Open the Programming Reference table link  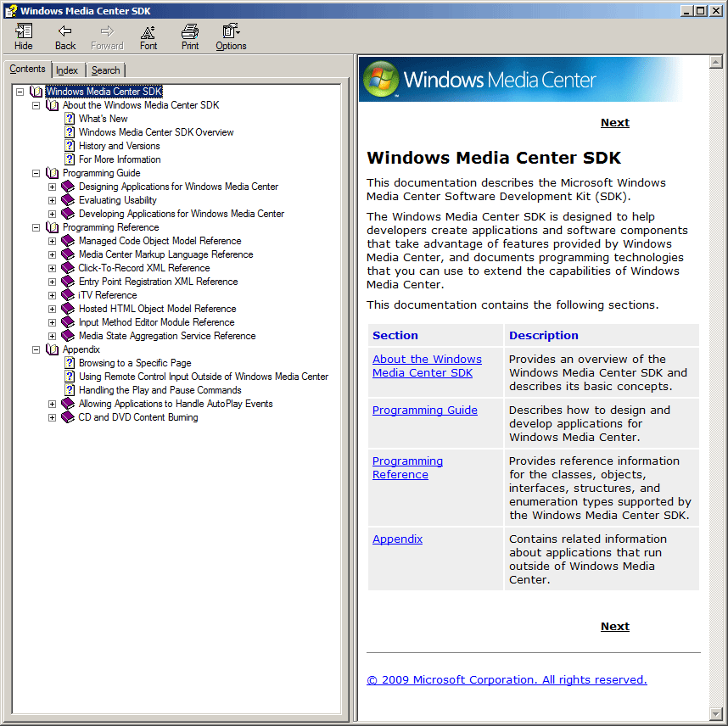(x=407, y=467)
